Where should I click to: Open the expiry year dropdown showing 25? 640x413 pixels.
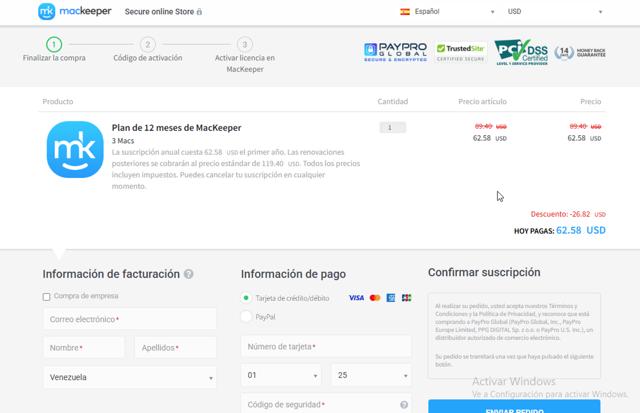pyautogui.click(x=371, y=375)
